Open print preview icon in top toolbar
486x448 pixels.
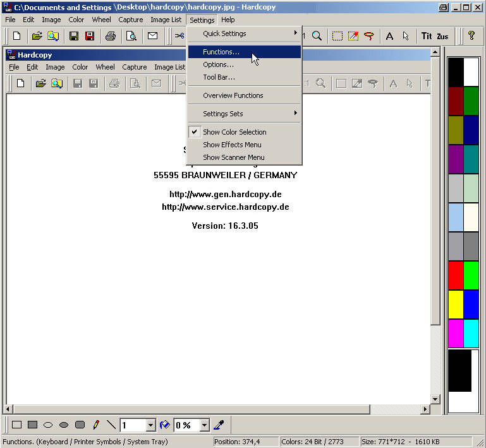pos(131,36)
